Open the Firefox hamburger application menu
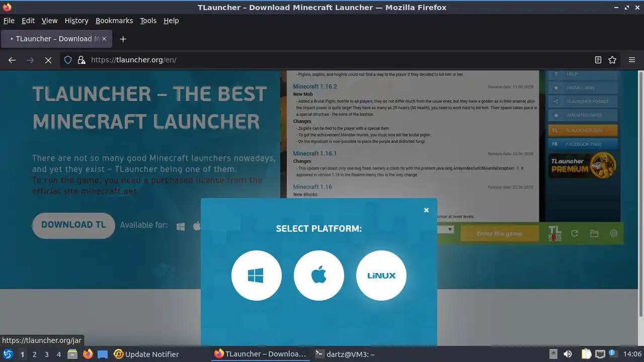644x362 pixels. pos(632,60)
